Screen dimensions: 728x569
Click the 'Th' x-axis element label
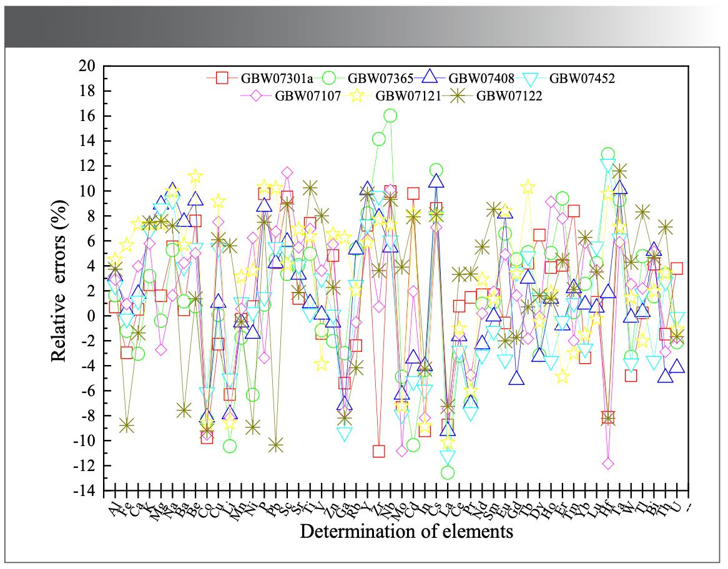664,508
